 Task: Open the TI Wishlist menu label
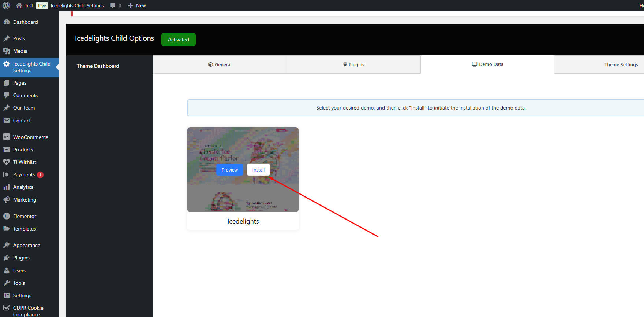point(25,162)
